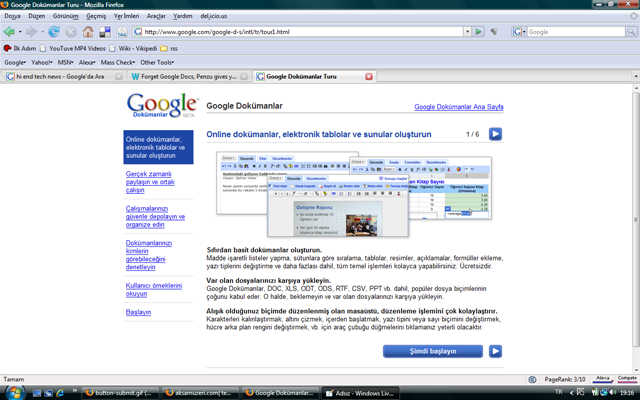640x400 pixels.
Task: Open Google Dokümanlar Ana Sayfa link
Action: (x=458, y=107)
